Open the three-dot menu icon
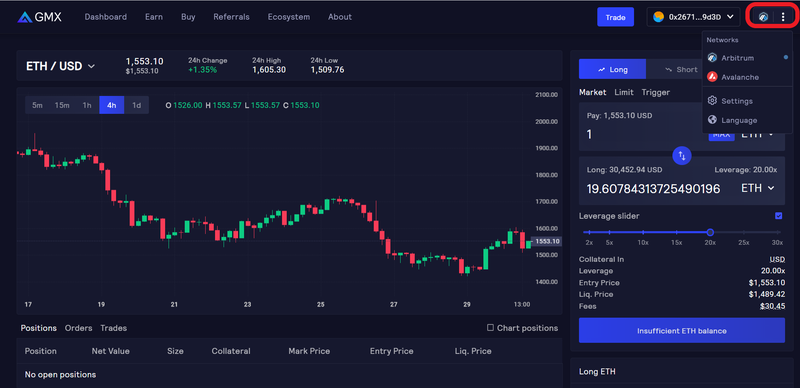Screen dimensions: 800x388 [x=783, y=17]
